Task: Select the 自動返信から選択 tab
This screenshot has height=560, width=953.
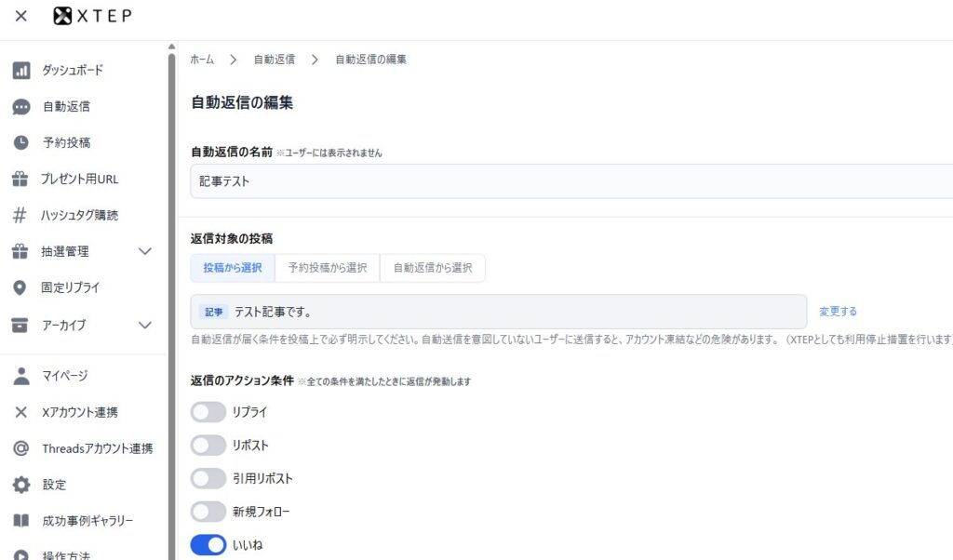Action: click(x=432, y=268)
